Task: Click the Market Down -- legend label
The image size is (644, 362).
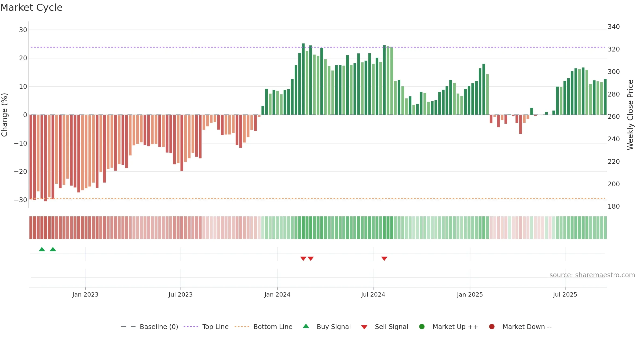Action: [x=527, y=327]
